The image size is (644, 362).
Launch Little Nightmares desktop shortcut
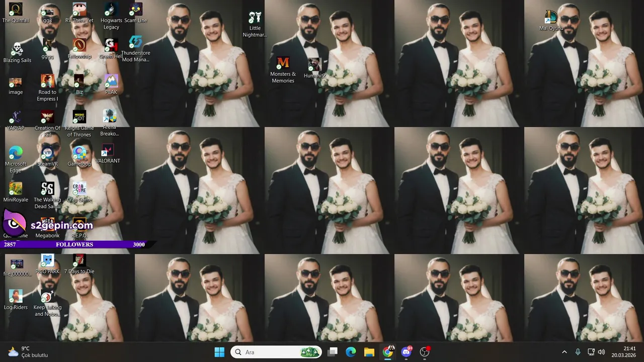tap(255, 24)
